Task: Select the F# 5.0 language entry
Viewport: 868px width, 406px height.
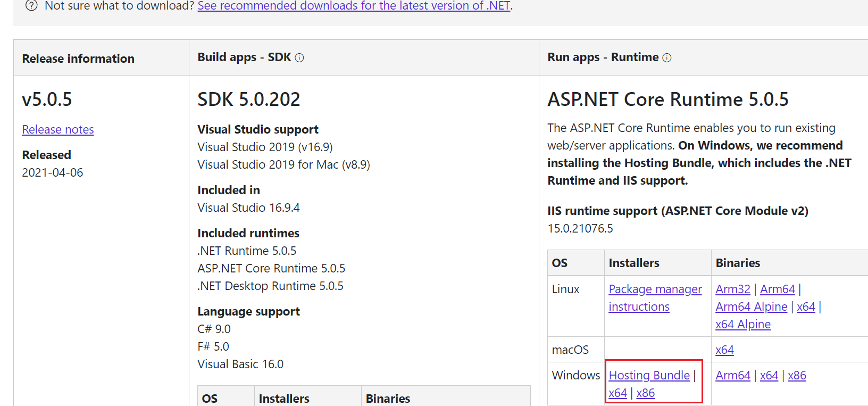Action: pyautogui.click(x=213, y=346)
